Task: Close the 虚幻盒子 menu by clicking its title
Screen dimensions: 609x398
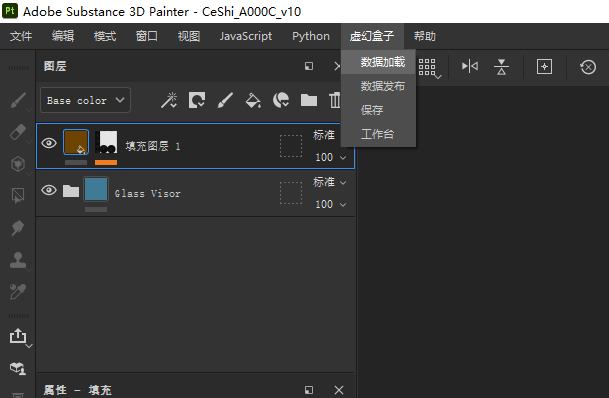Action: point(372,36)
